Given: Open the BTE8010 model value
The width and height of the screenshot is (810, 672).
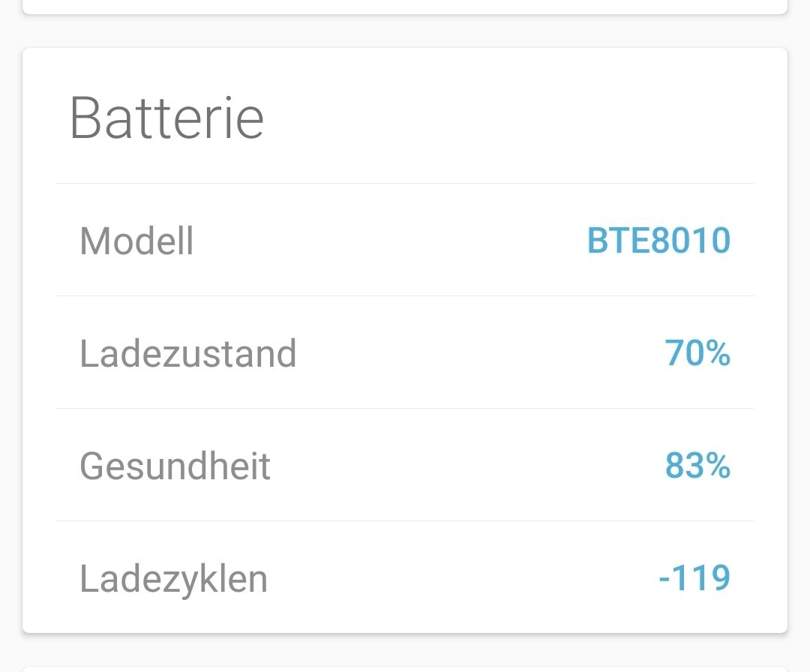Looking at the screenshot, I should pos(658,241).
